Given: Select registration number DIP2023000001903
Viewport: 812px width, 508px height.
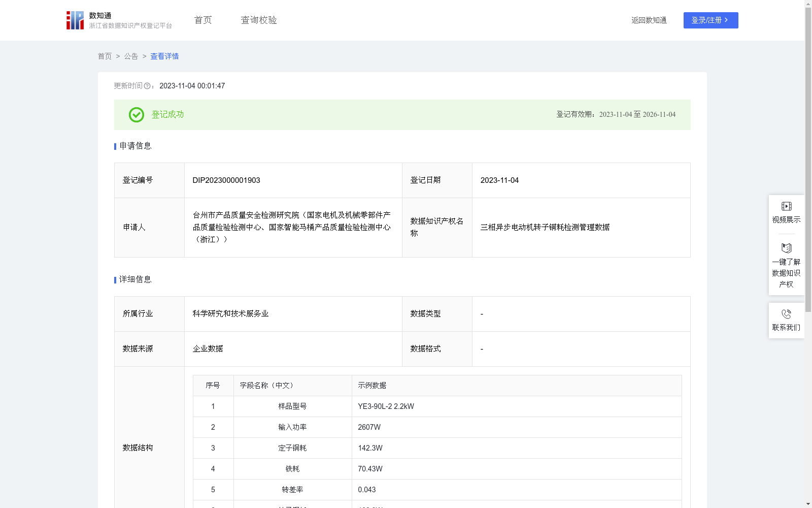Looking at the screenshot, I should pyautogui.click(x=226, y=180).
